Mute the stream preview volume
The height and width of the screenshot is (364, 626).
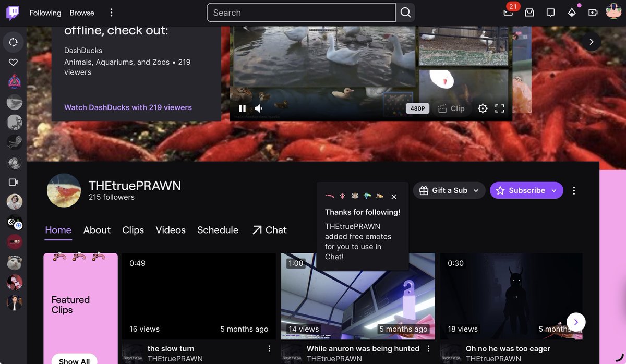(x=259, y=108)
